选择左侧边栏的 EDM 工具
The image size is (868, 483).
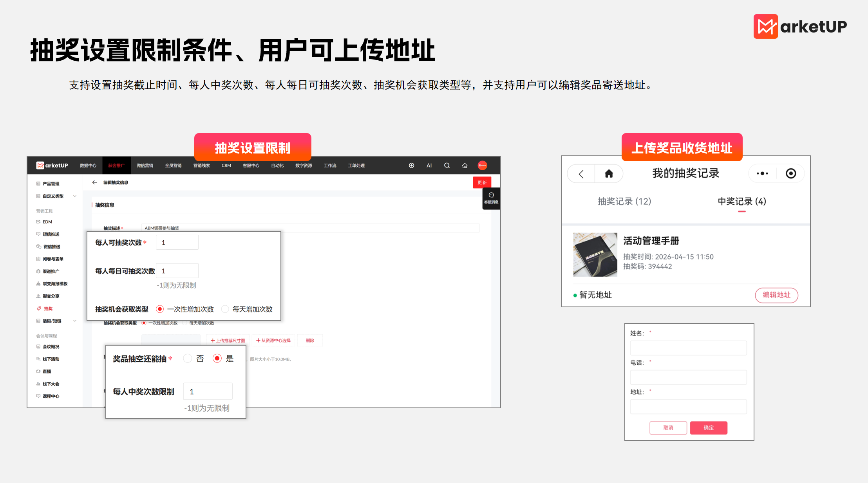pyautogui.click(x=47, y=222)
